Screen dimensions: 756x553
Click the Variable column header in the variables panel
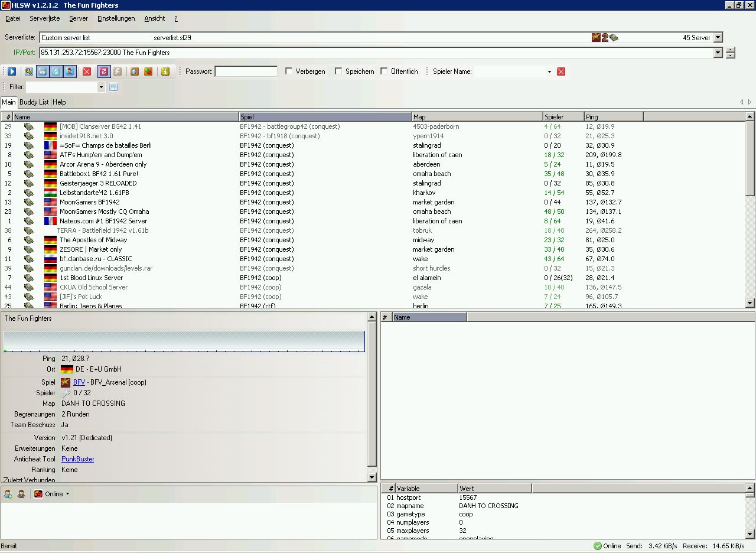point(426,489)
